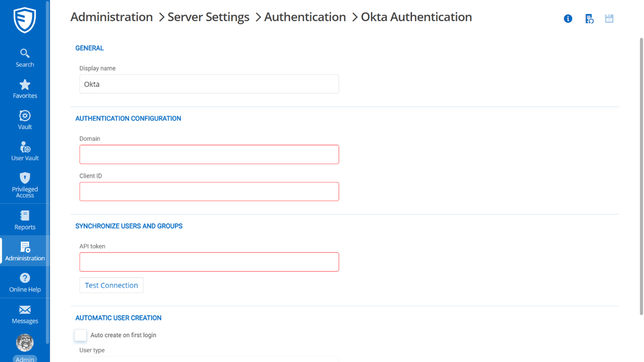The image size is (644, 362).
Task: Go to the User Vault section
Action: coord(25,150)
